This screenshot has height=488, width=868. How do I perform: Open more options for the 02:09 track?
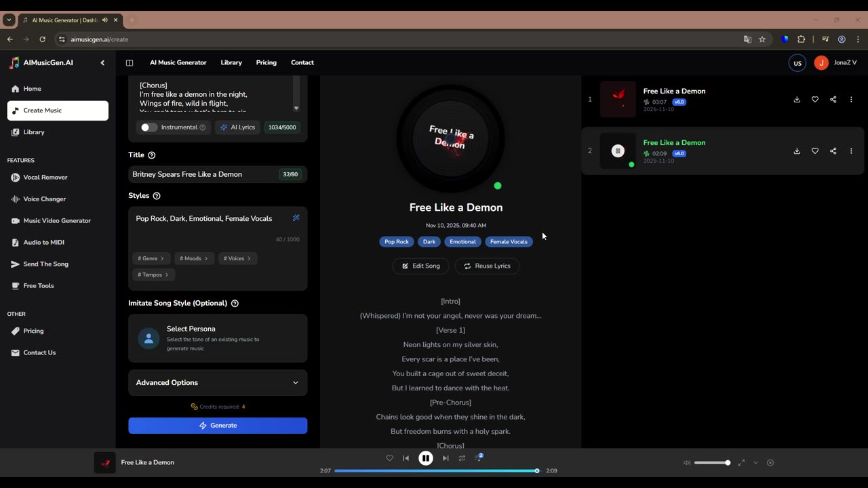tap(851, 151)
